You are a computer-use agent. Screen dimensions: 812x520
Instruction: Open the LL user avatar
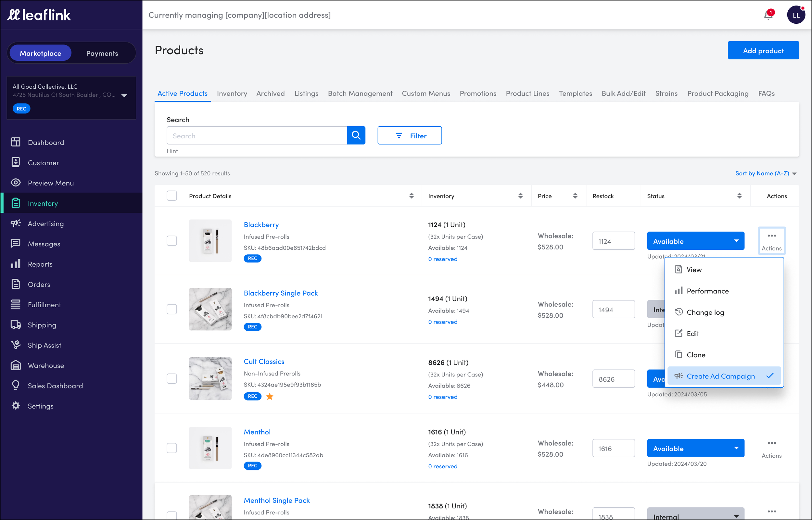point(796,15)
